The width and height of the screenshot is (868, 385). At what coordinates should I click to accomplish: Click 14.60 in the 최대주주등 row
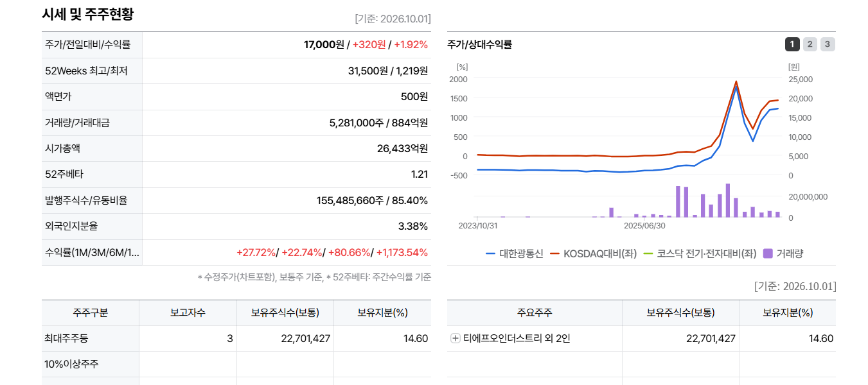(416, 338)
